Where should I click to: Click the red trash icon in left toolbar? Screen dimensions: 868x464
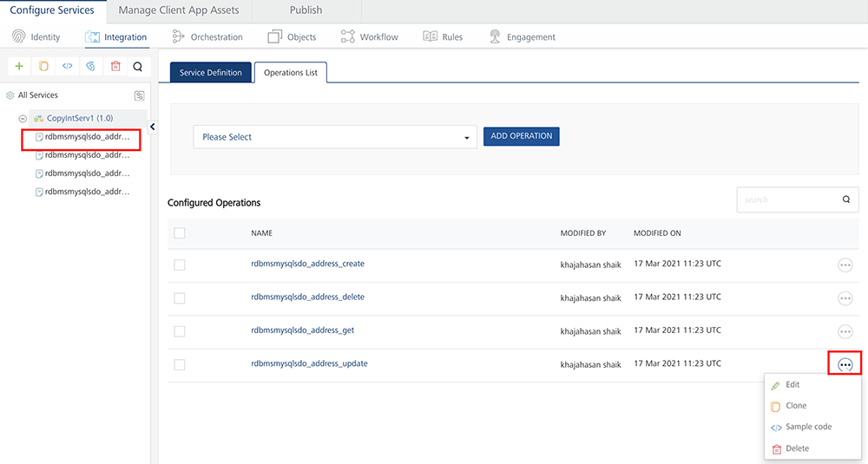(x=115, y=67)
